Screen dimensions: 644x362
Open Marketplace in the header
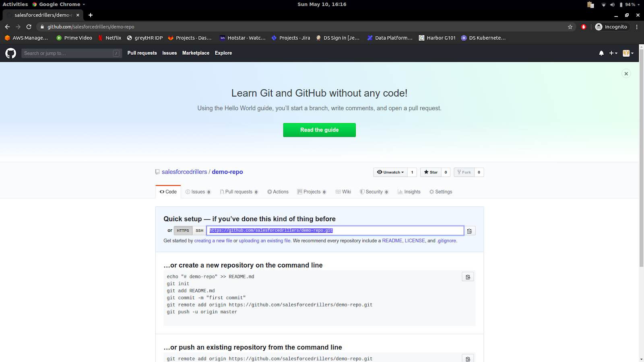tap(196, 53)
